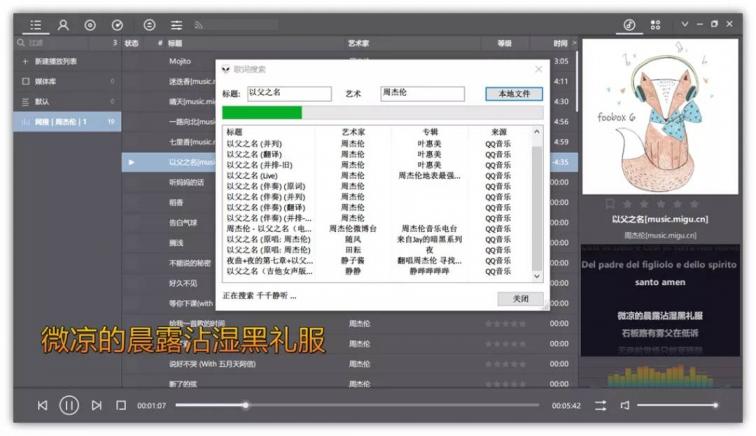Sort by the 等级 rating column header
Image resolution: width=756 pixels, height=436 pixels.
point(504,43)
